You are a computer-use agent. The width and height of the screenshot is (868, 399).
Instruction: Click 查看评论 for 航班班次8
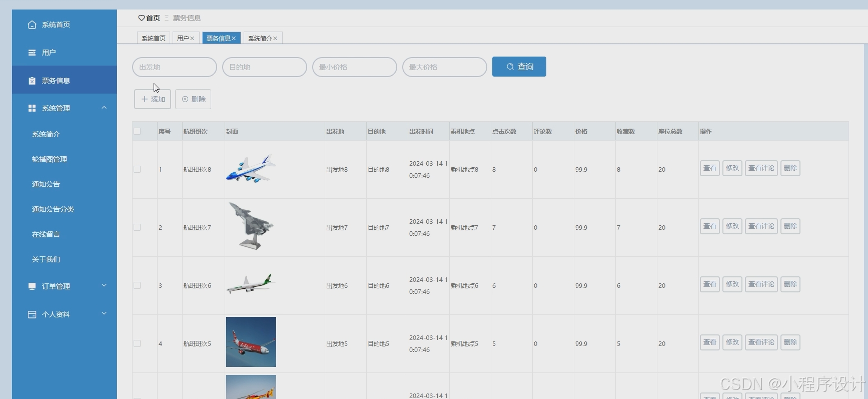pos(761,168)
